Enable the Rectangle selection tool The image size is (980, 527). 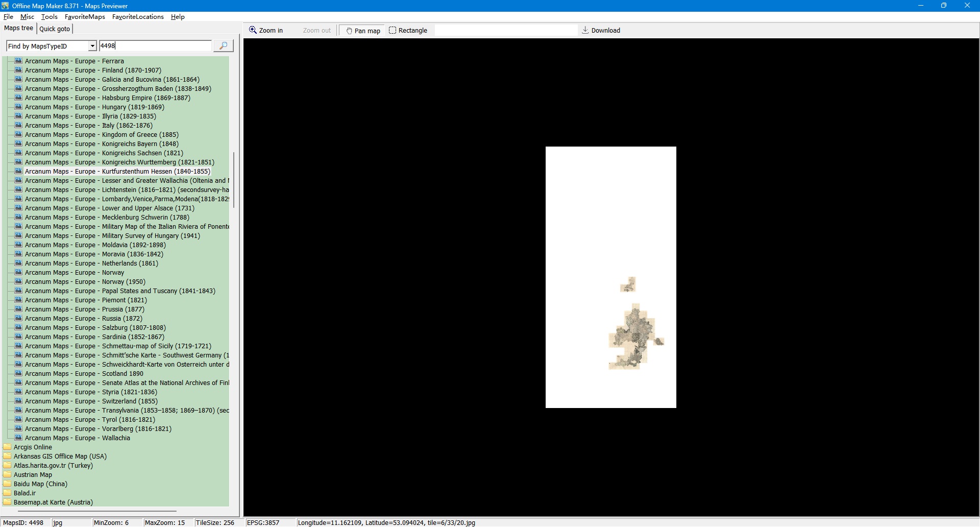coord(408,31)
